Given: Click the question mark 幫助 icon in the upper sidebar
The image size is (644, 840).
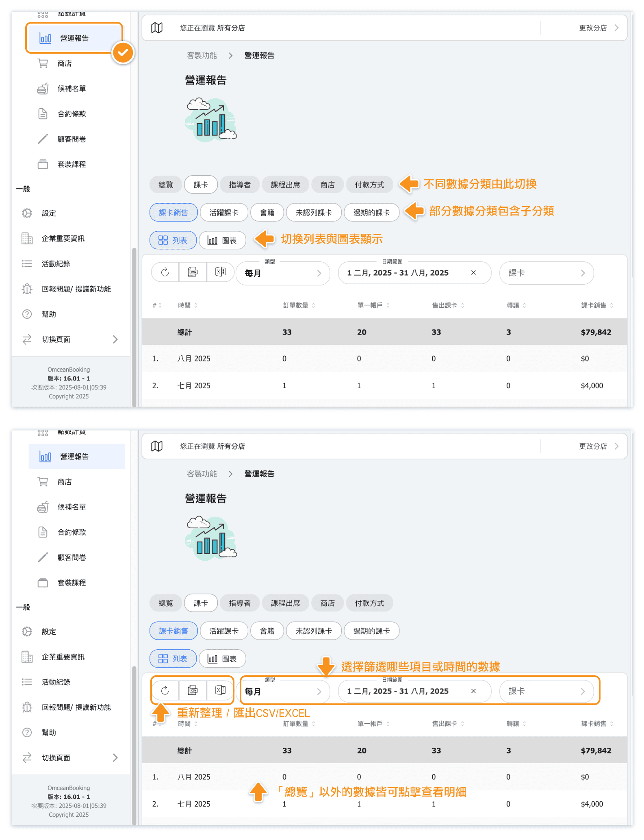Looking at the screenshot, I should click(x=27, y=314).
